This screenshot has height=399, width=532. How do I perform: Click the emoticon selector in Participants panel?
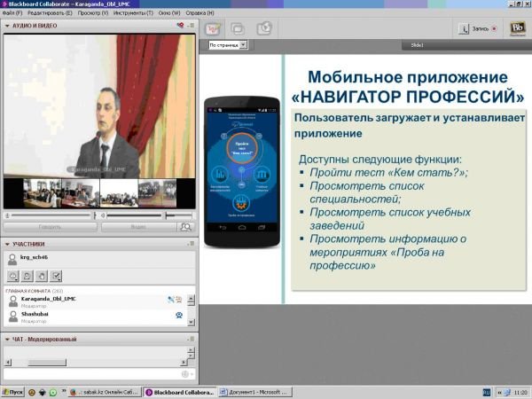13,276
